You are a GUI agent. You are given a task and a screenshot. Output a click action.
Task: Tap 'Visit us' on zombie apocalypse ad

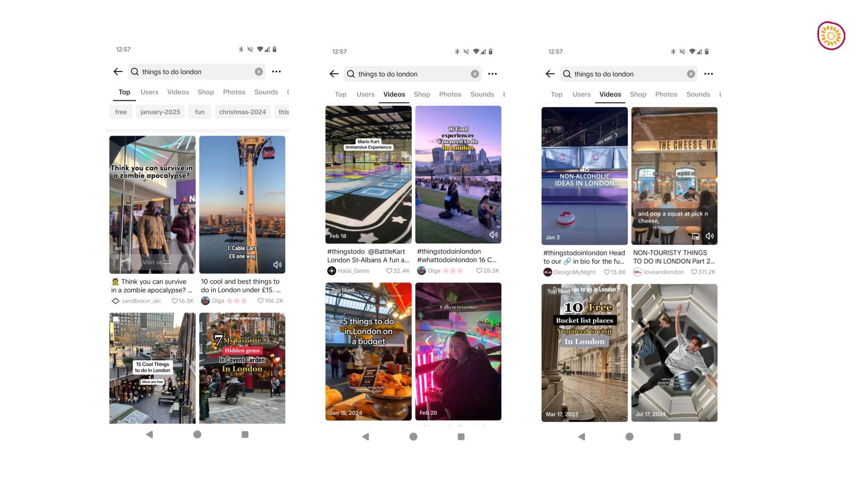coord(153,262)
